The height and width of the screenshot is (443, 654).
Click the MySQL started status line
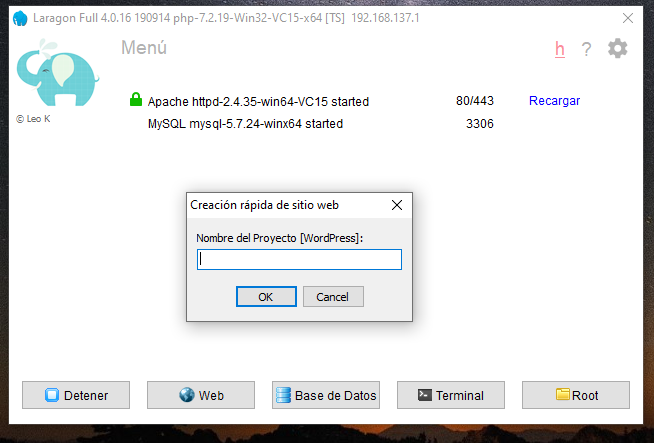[245, 124]
